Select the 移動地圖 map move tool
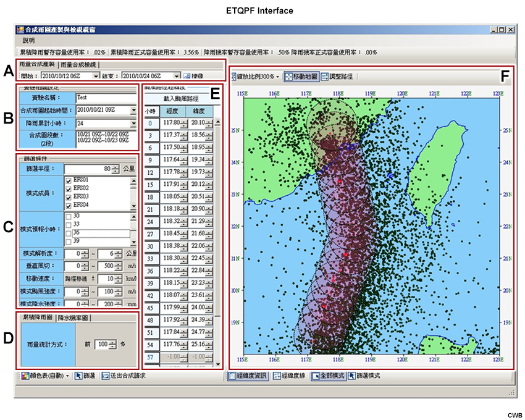The image size is (525, 420). (301, 77)
